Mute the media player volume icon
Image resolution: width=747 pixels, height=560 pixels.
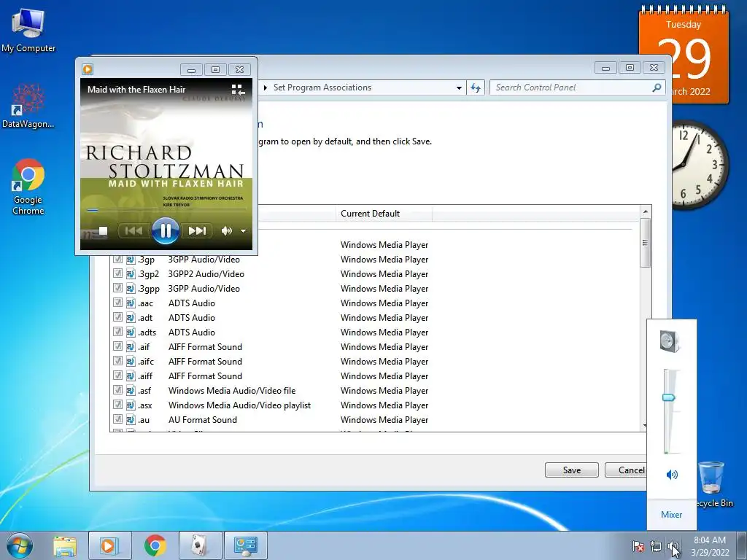(226, 231)
